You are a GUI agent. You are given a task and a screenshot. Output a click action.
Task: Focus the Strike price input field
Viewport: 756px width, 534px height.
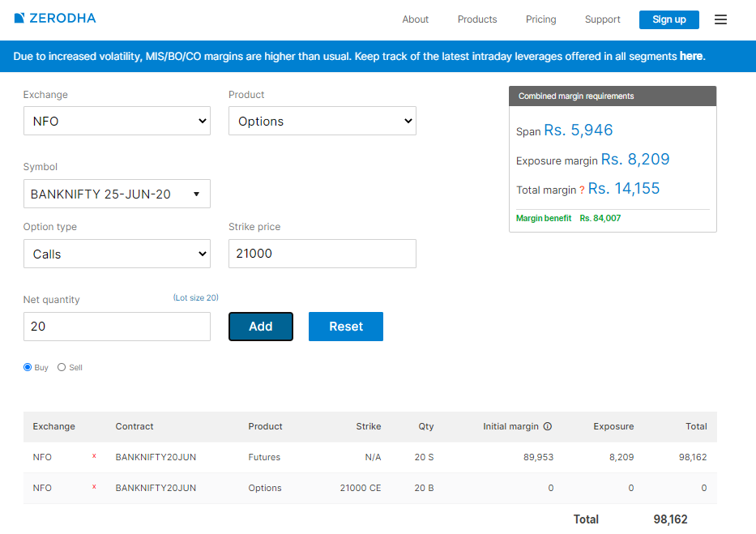pyautogui.click(x=322, y=254)
